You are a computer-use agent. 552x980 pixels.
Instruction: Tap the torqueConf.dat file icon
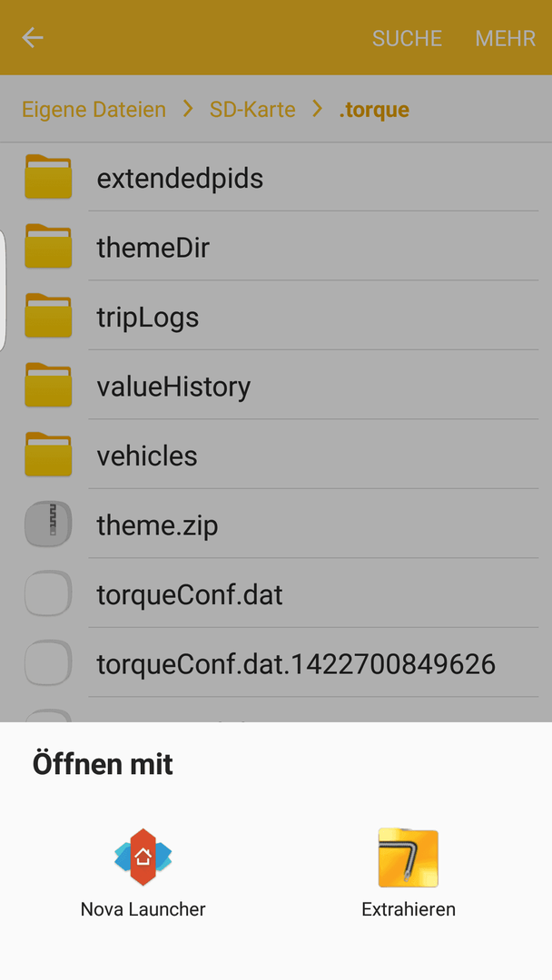click(48, 593)
